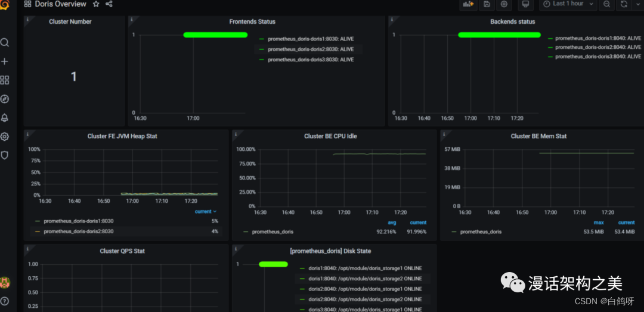Open the user avatar in sidebar
The width and height of the screenshot is (644, 312).
5,282
